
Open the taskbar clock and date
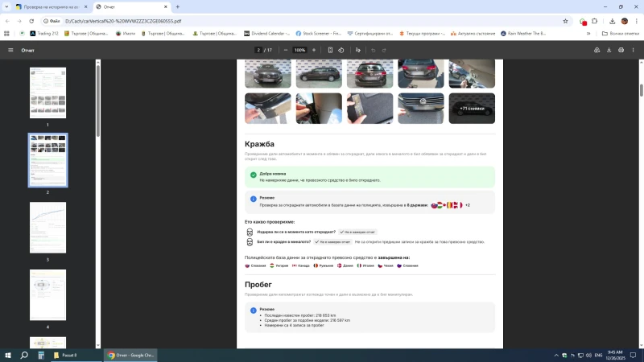click(x=615, y=355)
